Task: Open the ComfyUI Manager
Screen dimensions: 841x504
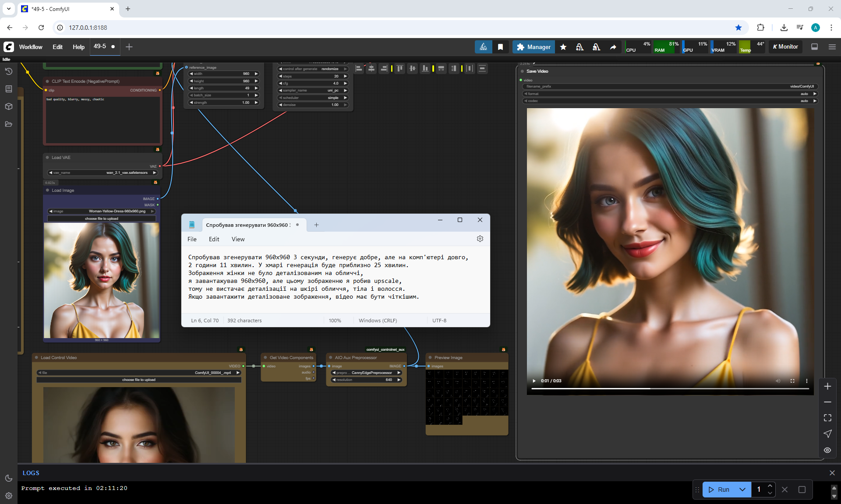Action: (534, 47)
